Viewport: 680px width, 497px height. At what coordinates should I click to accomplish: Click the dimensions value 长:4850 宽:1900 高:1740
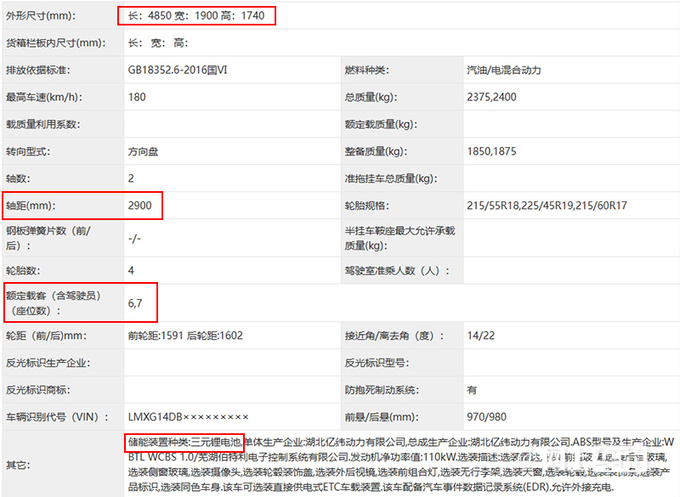pos(196,16)
